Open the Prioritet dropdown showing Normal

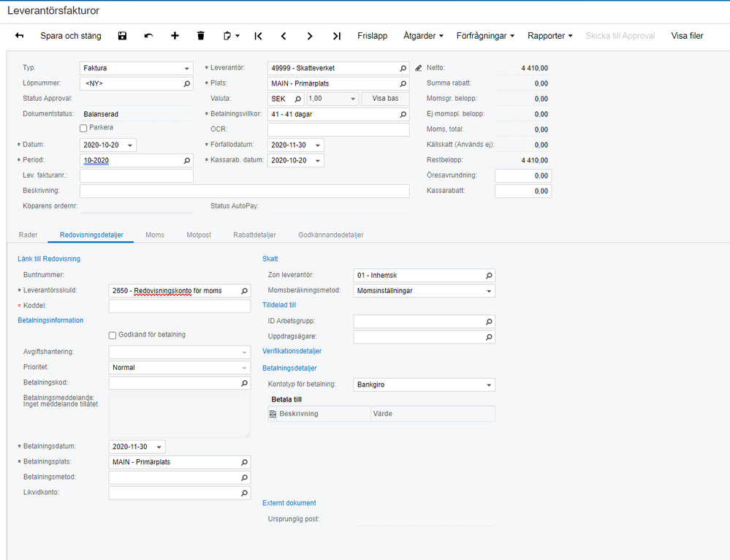[244, 367]
